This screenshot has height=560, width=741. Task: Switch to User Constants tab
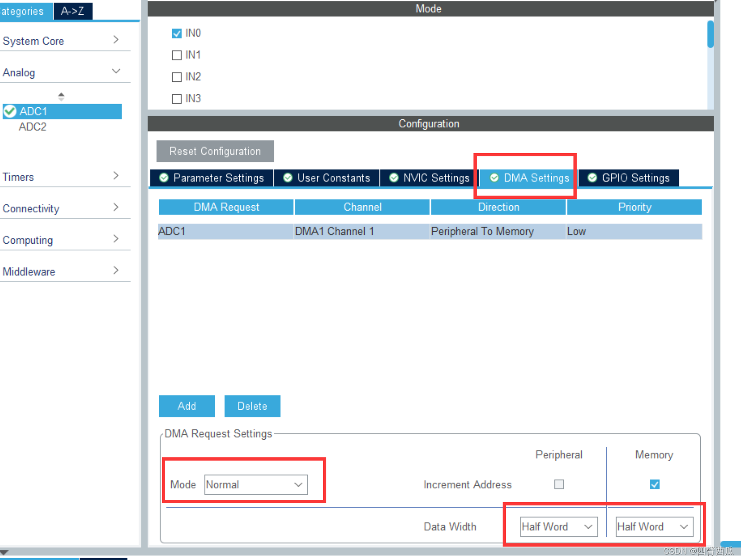click(x=327, y=178)
